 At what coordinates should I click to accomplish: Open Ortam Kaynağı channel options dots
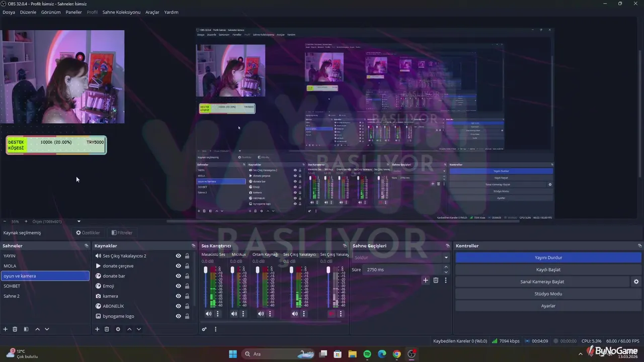270,314
